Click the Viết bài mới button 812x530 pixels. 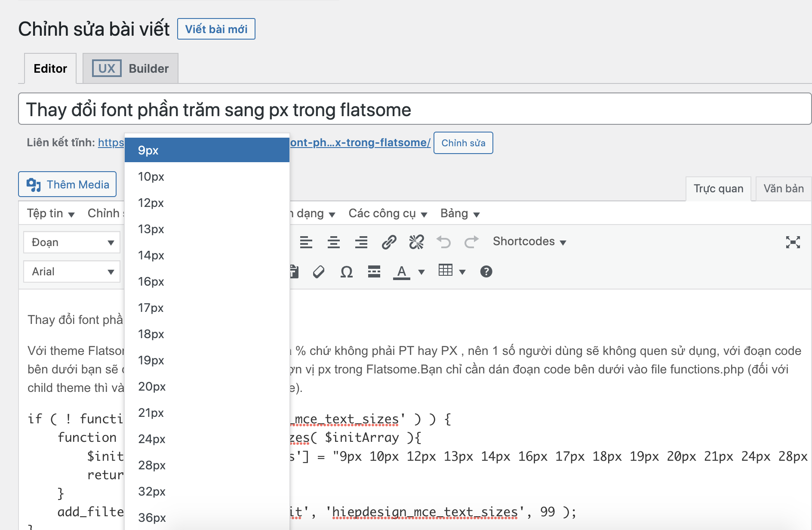tap(216, 29)
